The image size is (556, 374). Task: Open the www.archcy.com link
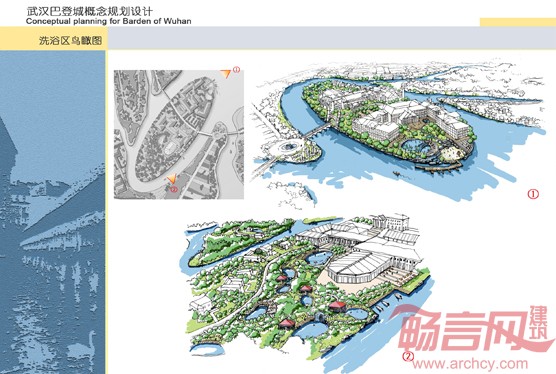tap(470, 364)
